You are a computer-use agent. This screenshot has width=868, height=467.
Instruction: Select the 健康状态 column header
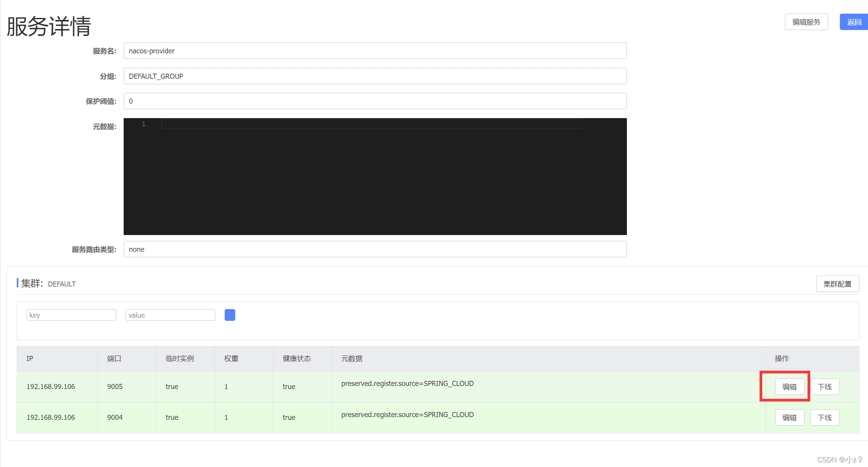click(x=297, y=359)
